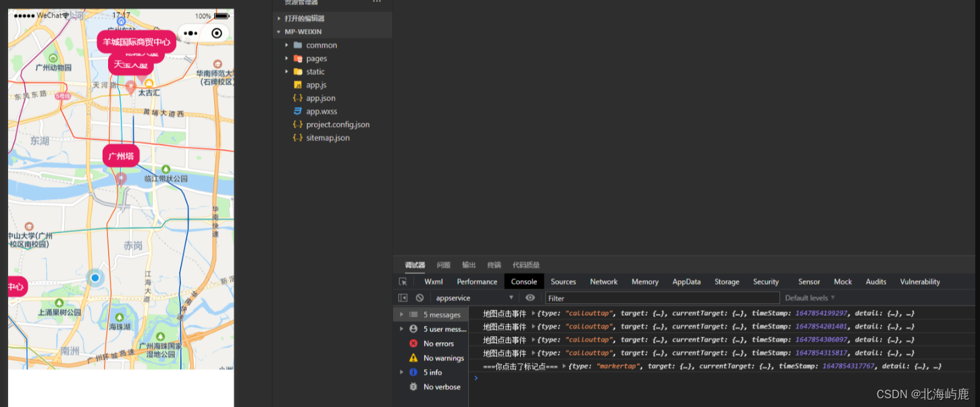Click the pages folder icon

click(298, 59)
